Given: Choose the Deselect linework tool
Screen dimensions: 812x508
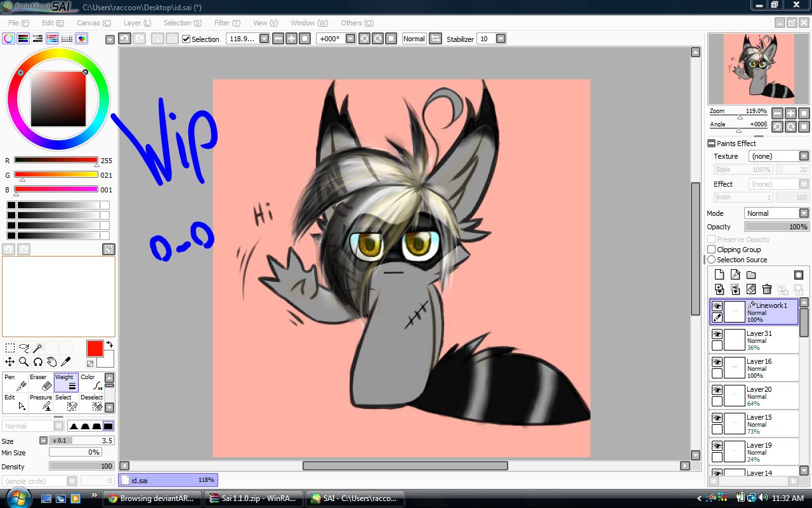Looking at the screenshot, I should tap(91, 403).
